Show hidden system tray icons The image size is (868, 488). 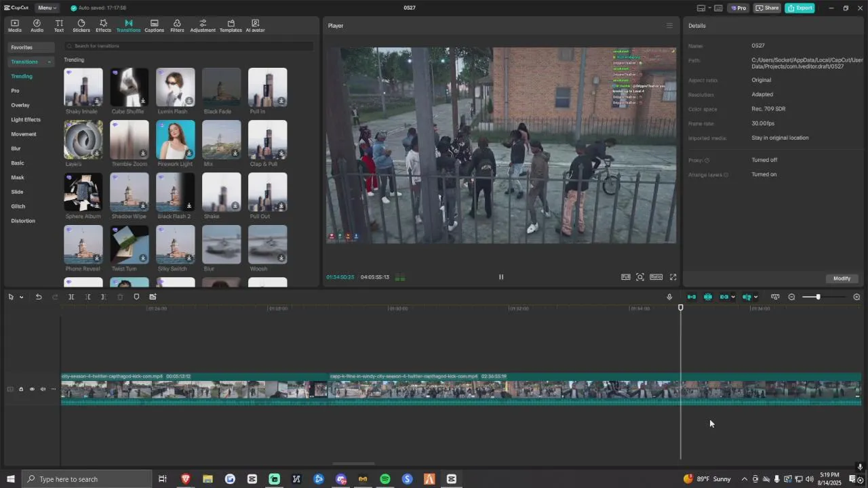[744, 479]
